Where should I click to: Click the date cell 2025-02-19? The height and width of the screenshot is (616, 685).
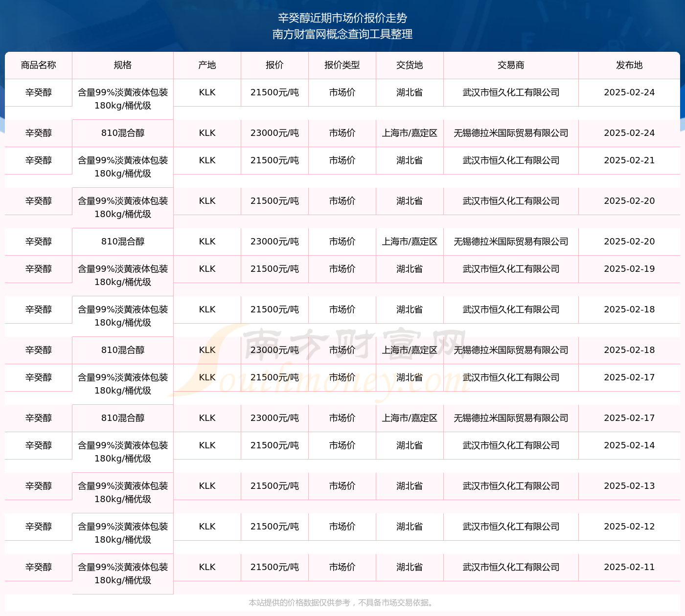pyautogui.click(x=629, y=269)
